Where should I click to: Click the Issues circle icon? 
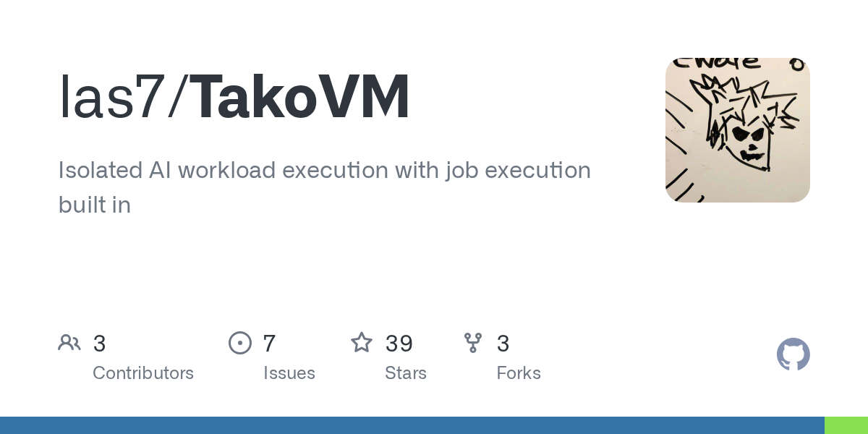tap(240, 342)
